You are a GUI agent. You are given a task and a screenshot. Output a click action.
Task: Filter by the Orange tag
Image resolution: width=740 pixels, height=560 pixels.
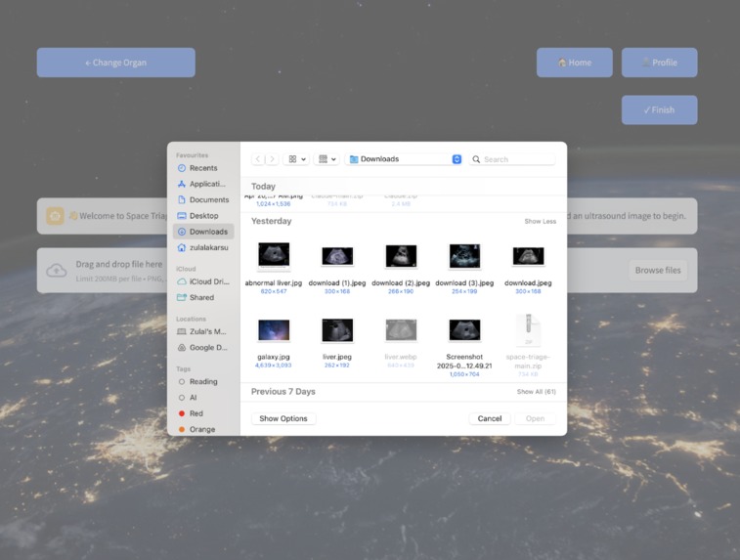[x=203, y=429]
